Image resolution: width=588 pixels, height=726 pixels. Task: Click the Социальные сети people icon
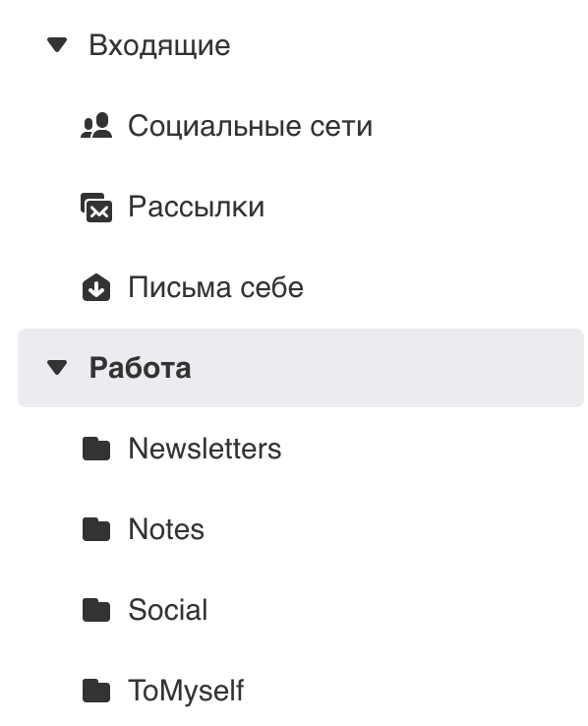96,126
